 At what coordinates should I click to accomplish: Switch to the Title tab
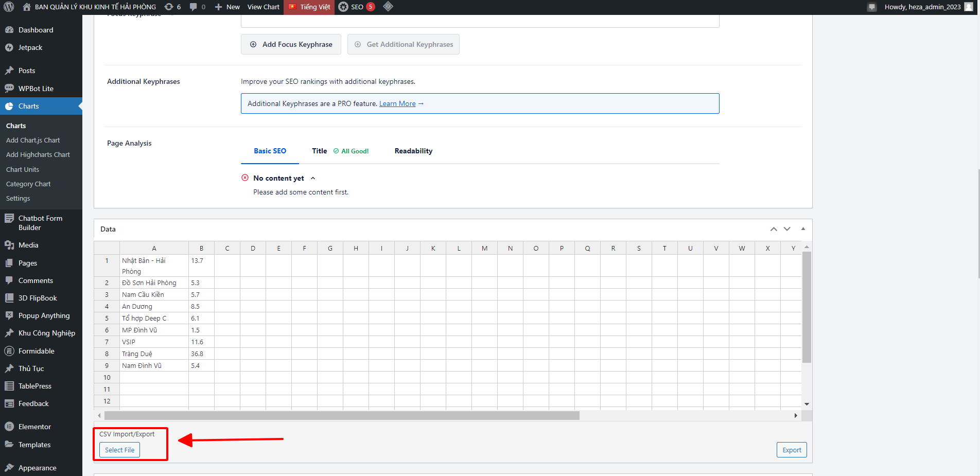(319, 151)
